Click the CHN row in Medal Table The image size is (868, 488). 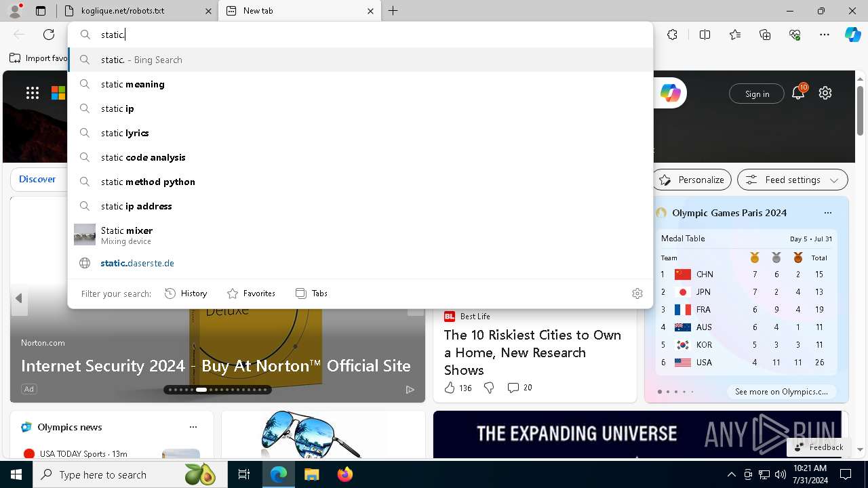pos(746,274)
